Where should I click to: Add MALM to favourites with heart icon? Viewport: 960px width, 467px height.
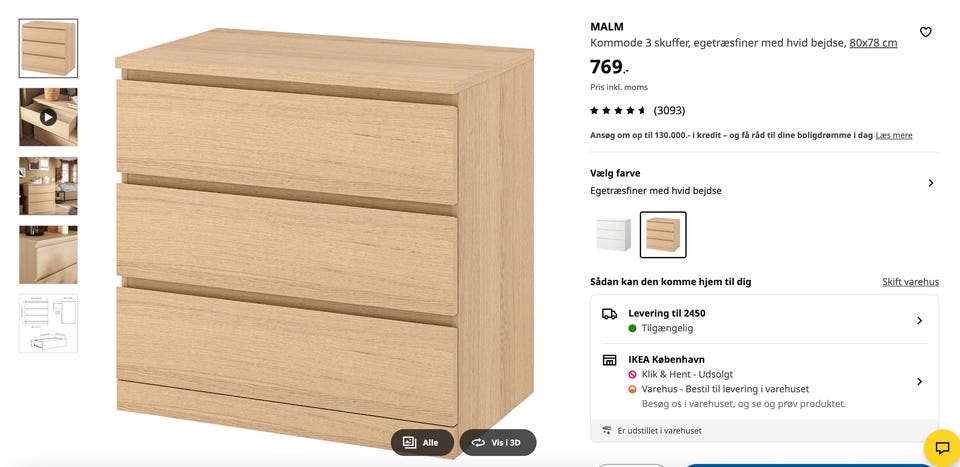coord(925,32)
